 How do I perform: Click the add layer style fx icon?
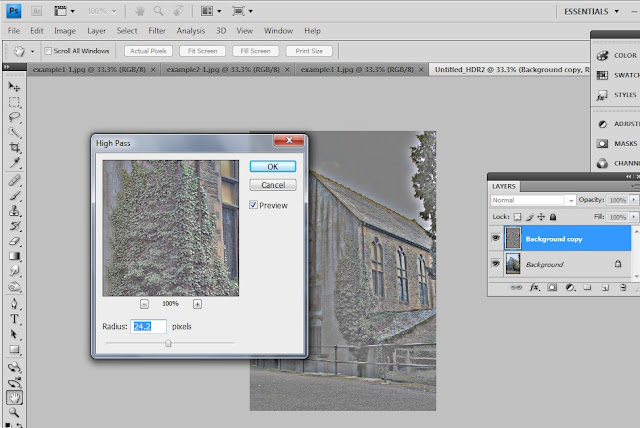click(535, 288)
